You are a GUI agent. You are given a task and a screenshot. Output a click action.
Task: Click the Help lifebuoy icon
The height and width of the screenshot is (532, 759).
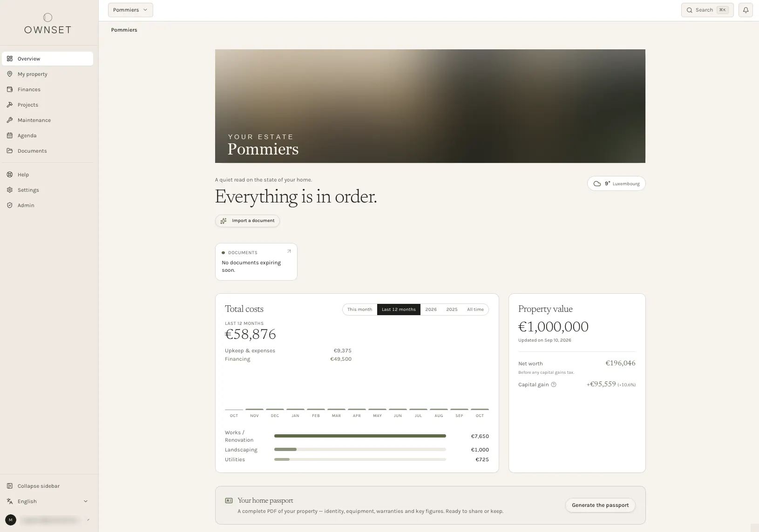(x=10, y=175)
